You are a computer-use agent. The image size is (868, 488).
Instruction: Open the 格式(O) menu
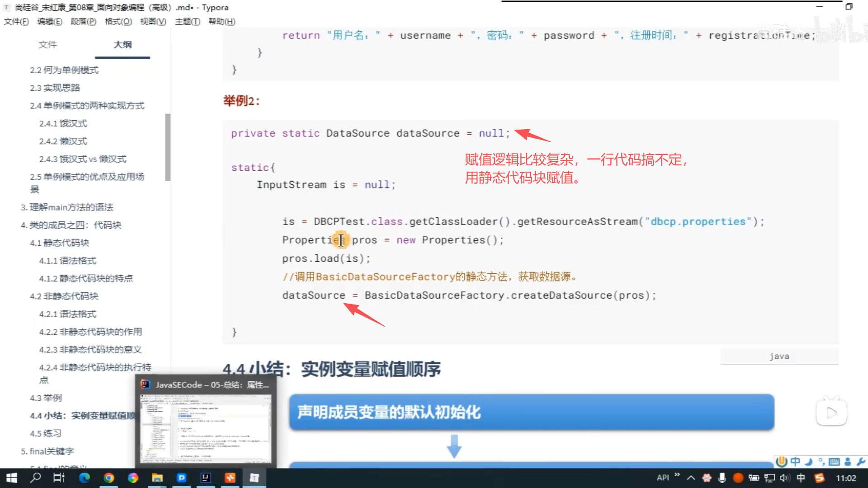pos(118,21)
